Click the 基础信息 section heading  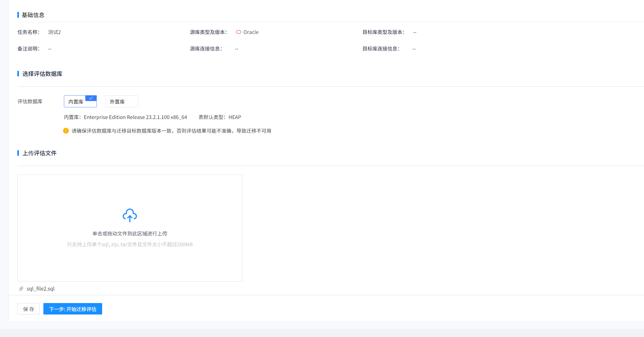click(33, 15)
